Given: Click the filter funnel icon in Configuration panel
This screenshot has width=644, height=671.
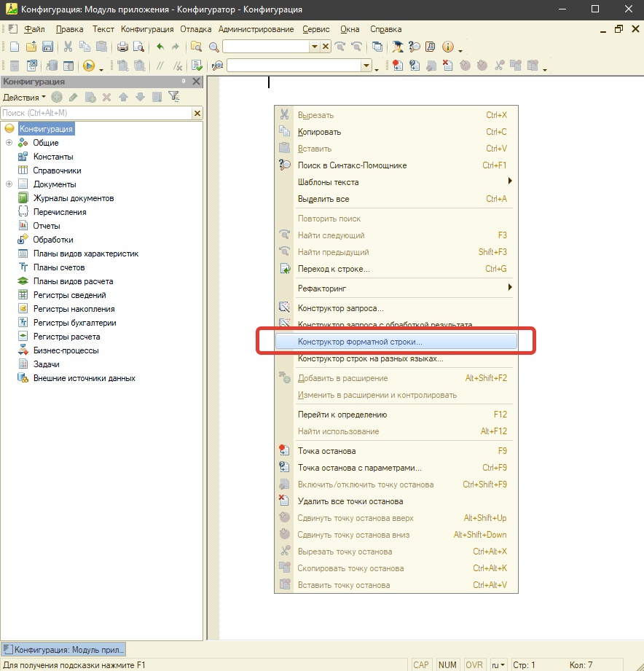Looking at the screenshot, I should click(173, 97).
